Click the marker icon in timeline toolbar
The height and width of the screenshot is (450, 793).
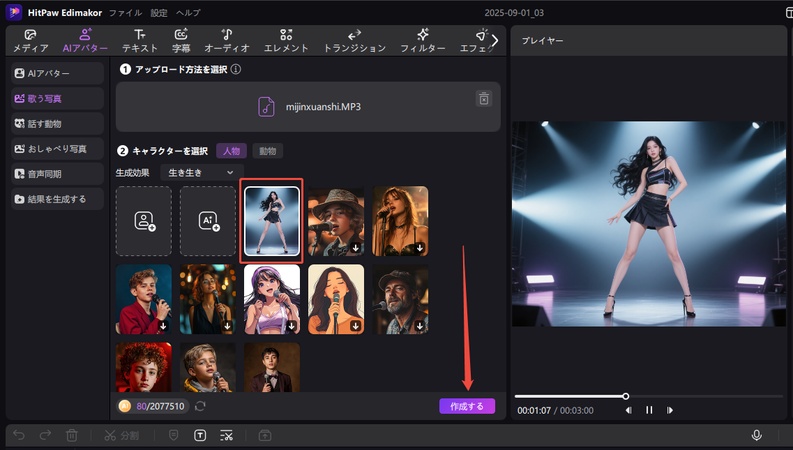coord(173,435)
